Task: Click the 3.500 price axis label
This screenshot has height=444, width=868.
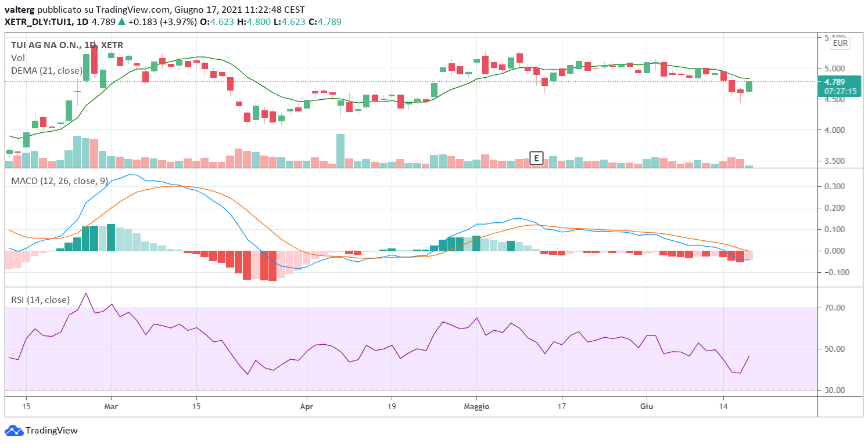Action: [x=834, y=161]
